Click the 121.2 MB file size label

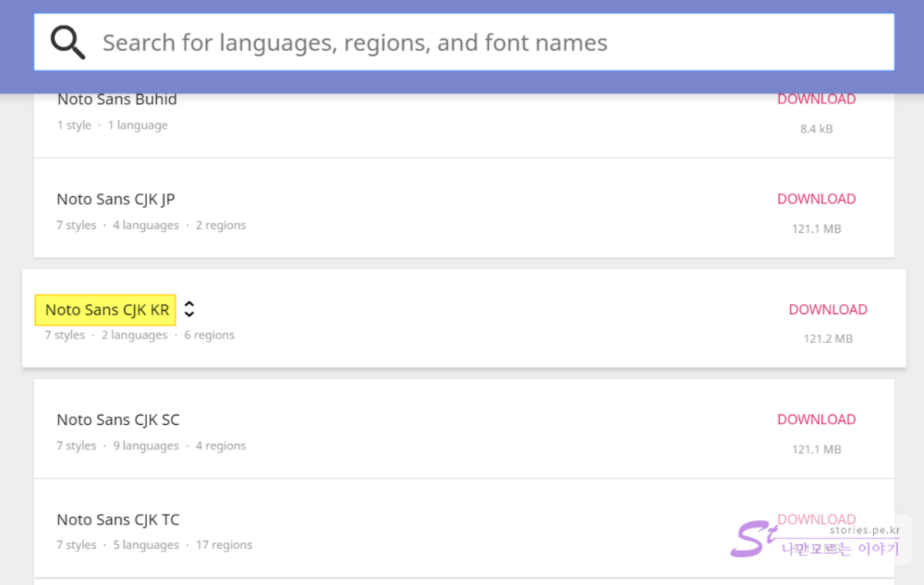pyautogui.click(x=827, y=338)
